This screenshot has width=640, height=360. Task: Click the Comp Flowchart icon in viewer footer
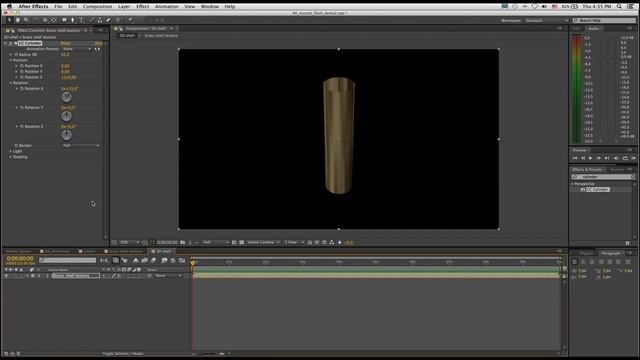[x=332, y=242]
